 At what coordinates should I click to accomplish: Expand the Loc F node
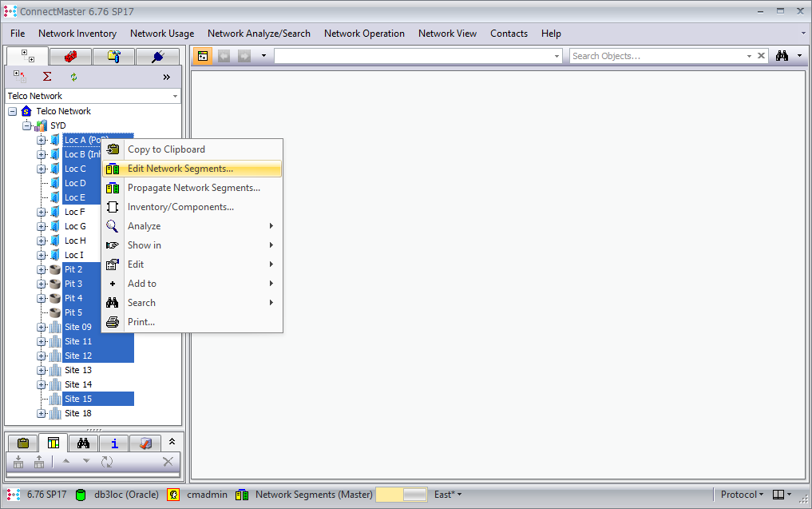click(x=41, y=212)
